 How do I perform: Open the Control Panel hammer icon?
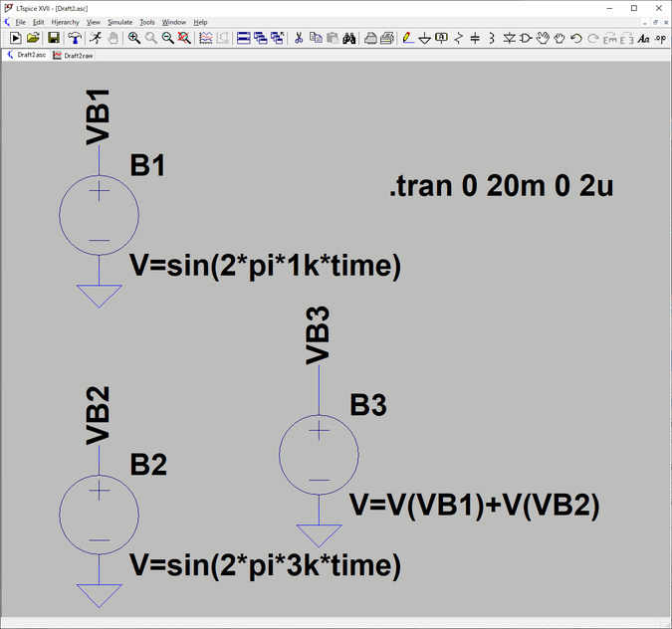75,38
